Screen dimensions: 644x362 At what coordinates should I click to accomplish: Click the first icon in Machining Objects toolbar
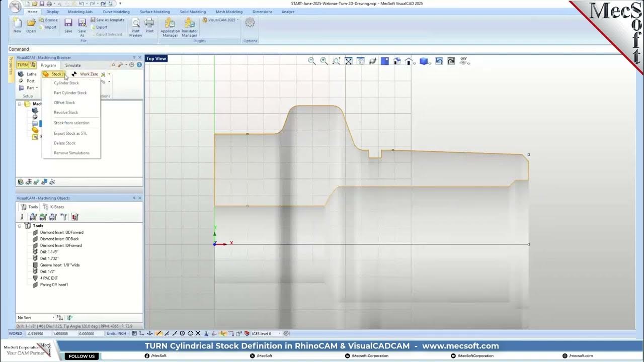pos(21,217)
